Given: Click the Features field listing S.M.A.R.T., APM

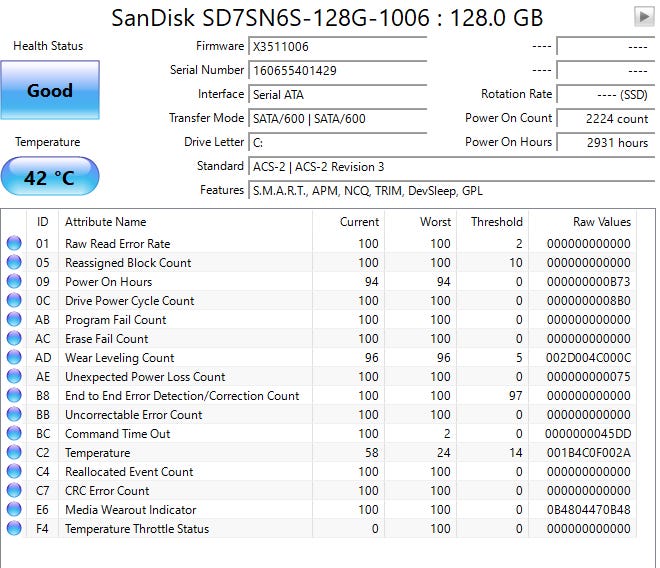Looking at the screenshot, I should 452,191.
